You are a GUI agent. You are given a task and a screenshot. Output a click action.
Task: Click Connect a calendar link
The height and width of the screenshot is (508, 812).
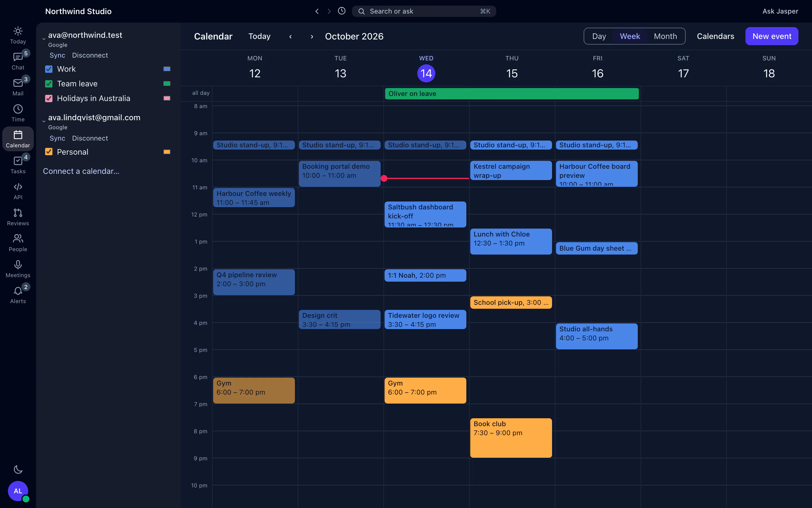tap(81, 171)
